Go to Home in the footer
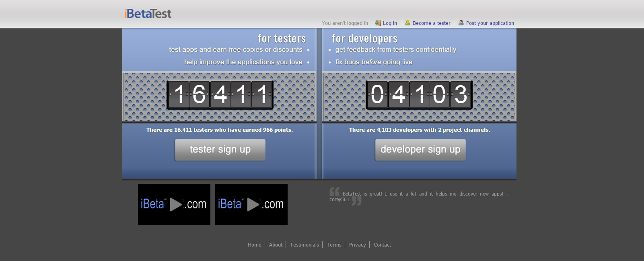Image resolution: width=644 pixels, height=261 pixels. (x=254, y=245)
